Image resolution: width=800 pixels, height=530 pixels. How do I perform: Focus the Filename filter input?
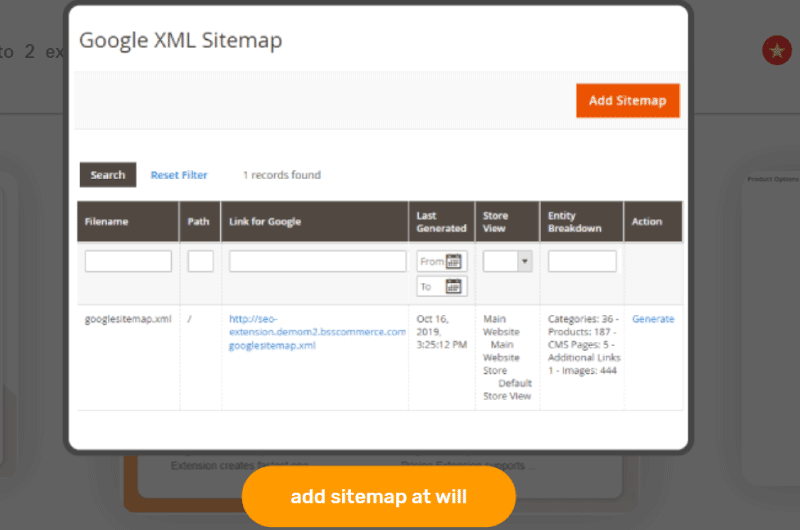tap(128, 261)
